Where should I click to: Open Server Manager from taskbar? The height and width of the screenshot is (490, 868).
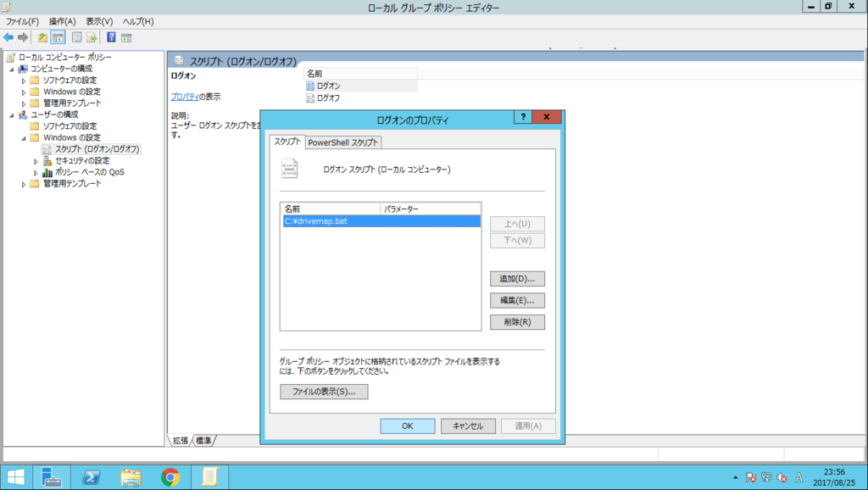[52, 476]
